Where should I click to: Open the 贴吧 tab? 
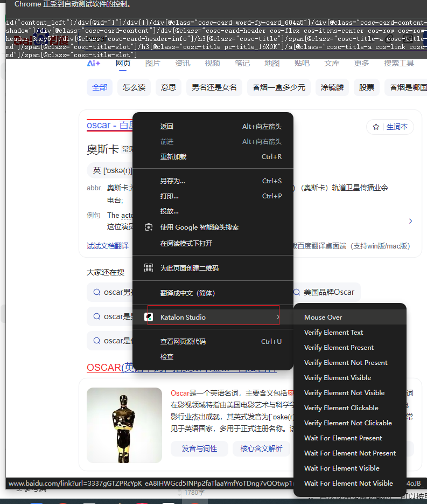[302, 63]
